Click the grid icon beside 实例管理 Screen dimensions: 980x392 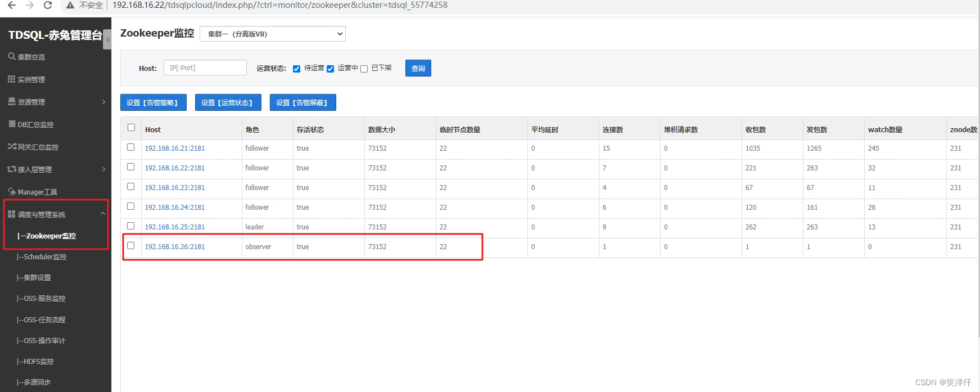(11, 79)
